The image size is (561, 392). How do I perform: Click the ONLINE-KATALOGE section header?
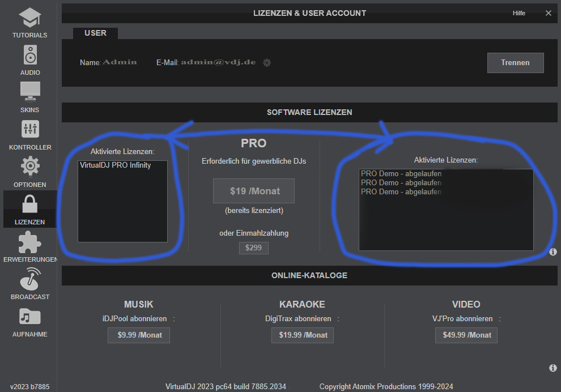click(309, 275)
